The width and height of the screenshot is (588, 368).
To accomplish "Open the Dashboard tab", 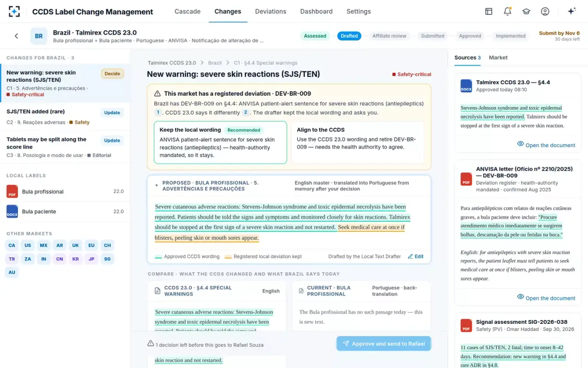I will coord(316,11).
